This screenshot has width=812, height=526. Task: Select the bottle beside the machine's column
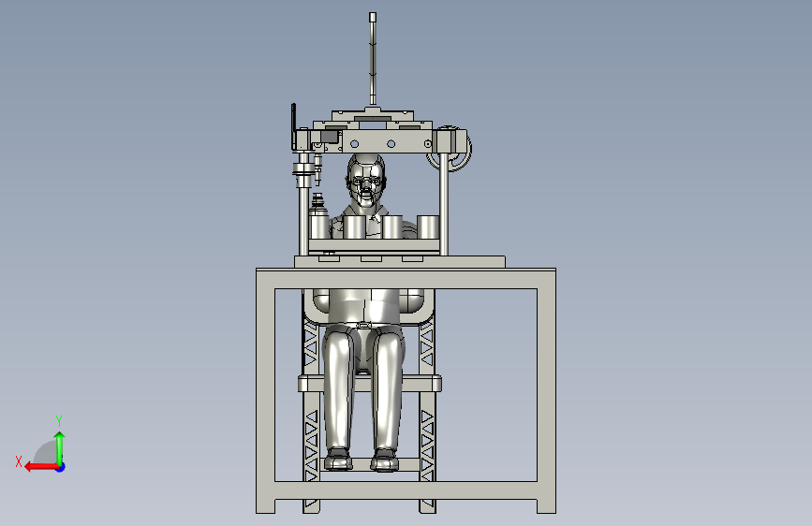(x=318, y=216)
